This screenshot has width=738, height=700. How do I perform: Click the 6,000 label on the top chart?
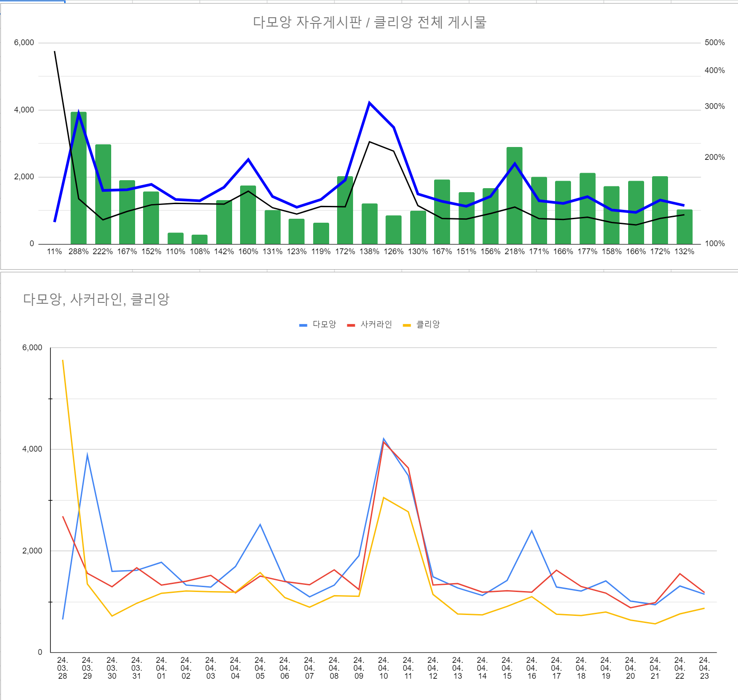pyautogui.click(x=24, y=43)
